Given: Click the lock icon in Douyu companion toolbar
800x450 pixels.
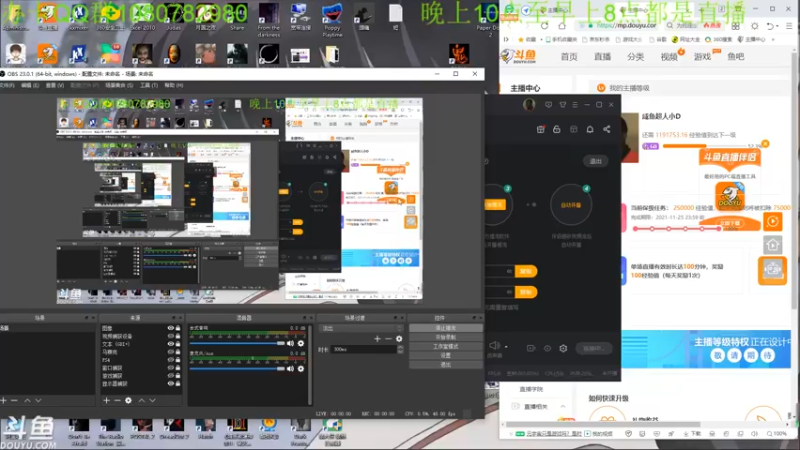Looking at the screenshot, I should click(557, 129).
